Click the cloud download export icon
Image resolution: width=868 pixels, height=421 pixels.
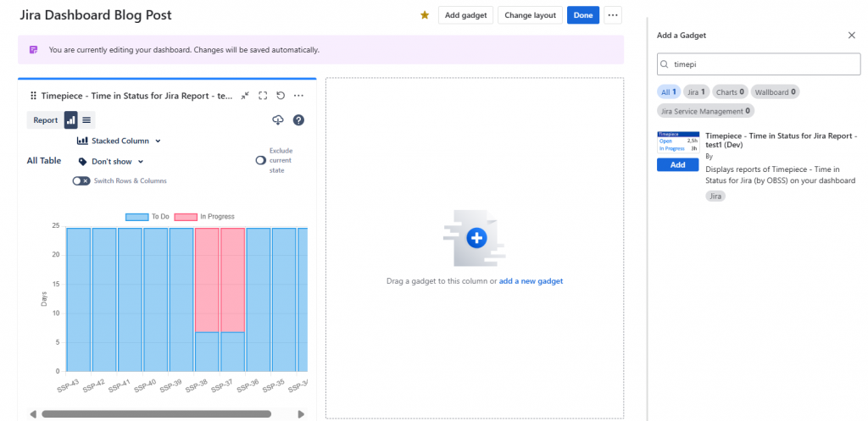(277, 120)
